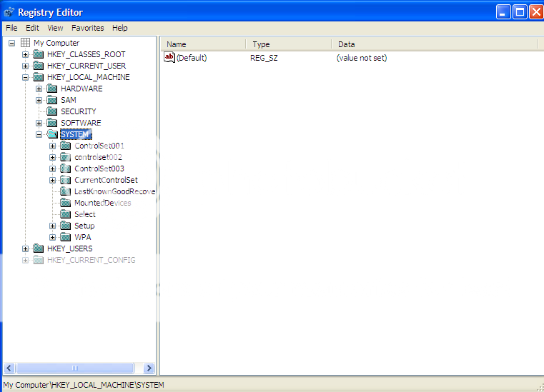This screenshot has height=392, width=544.
Task: Click the HKEY_CLASSES_ROOT folder icon
Action: tap(39, 54)
